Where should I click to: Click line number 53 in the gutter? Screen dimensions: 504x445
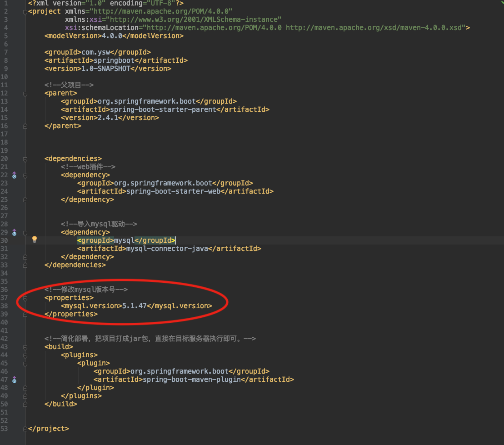pos(4,429)
